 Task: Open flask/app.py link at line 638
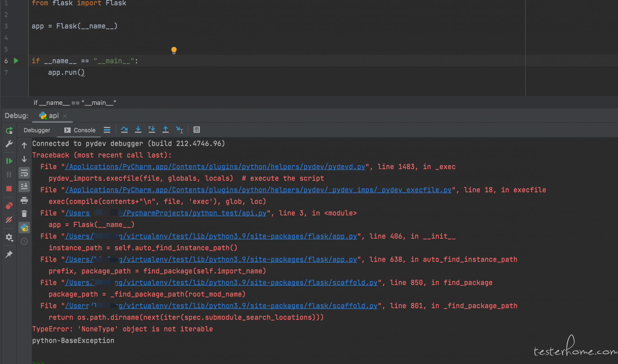click(x=211, y=259)
